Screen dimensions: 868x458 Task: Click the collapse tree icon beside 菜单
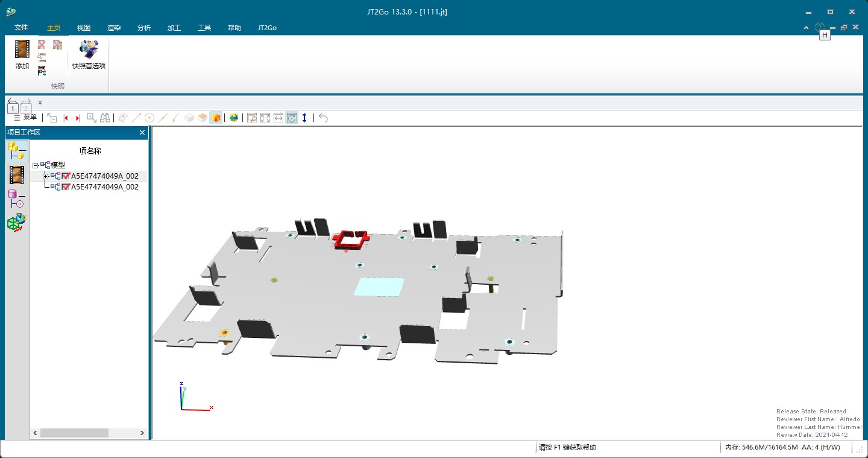[x=52, y=118]
